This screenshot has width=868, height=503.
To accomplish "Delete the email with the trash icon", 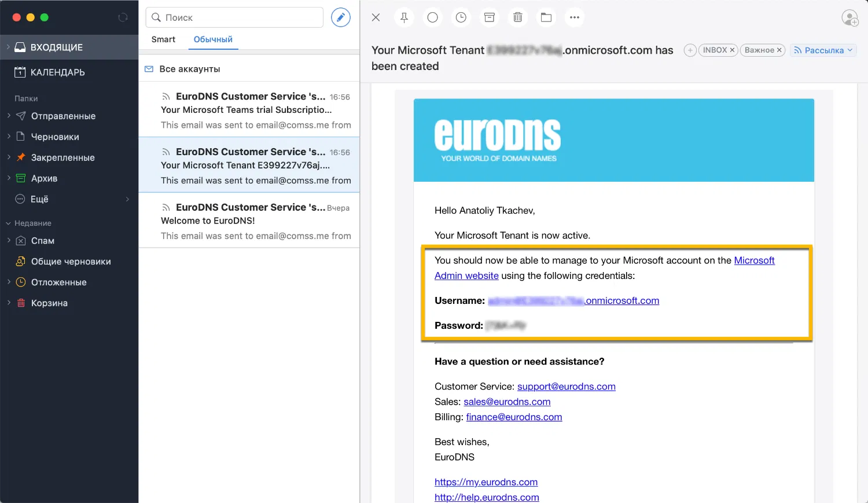I will tap(517, 17).
